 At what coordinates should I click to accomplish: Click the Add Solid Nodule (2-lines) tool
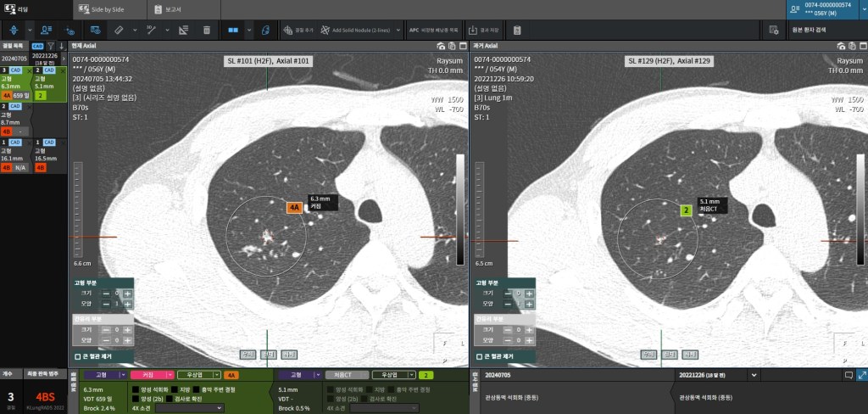tap(356, 30)
